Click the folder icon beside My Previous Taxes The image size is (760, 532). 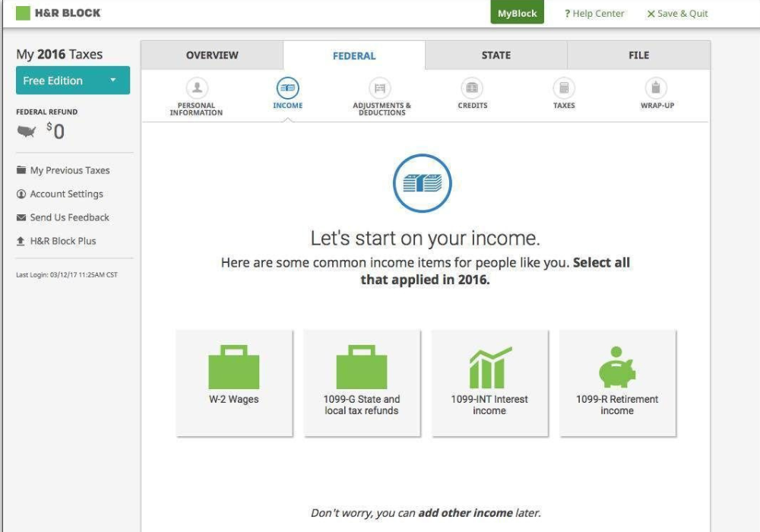(x=21, y=170)
